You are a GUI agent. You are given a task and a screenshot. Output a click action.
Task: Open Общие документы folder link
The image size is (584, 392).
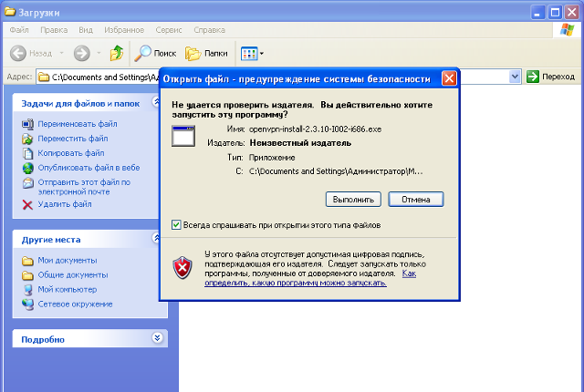(x=73, y=274)
